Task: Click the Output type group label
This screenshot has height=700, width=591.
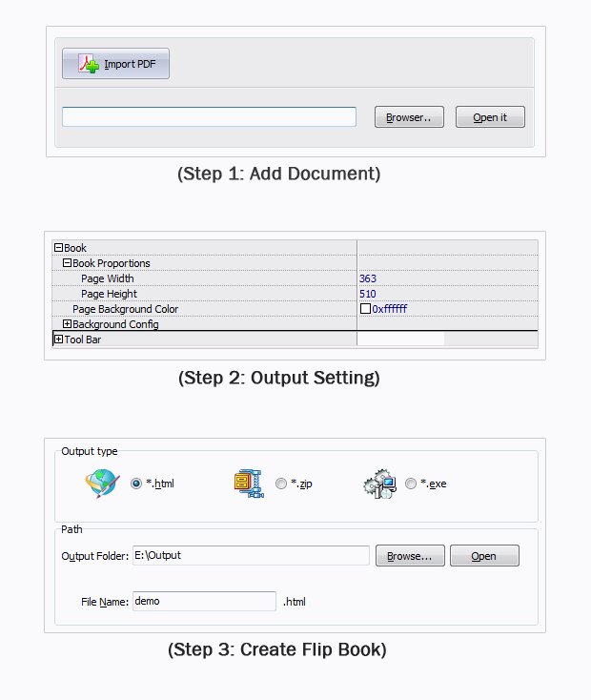Action: 90,451
